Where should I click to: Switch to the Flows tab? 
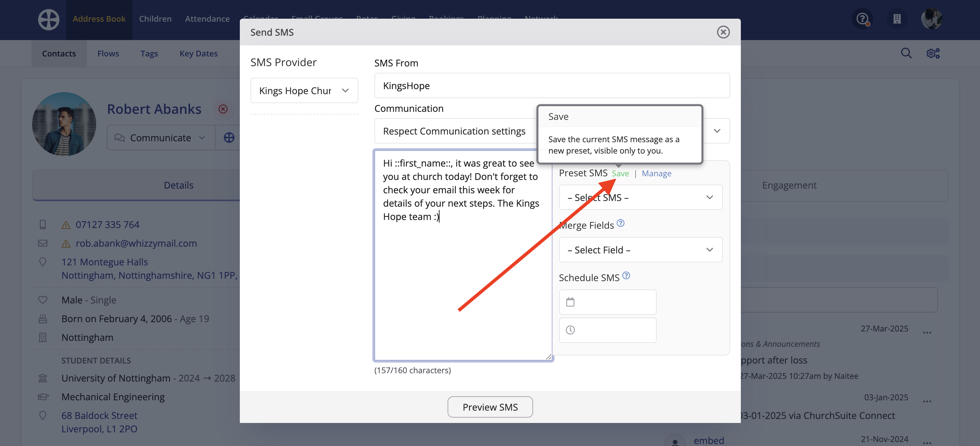tap(108, 54)
